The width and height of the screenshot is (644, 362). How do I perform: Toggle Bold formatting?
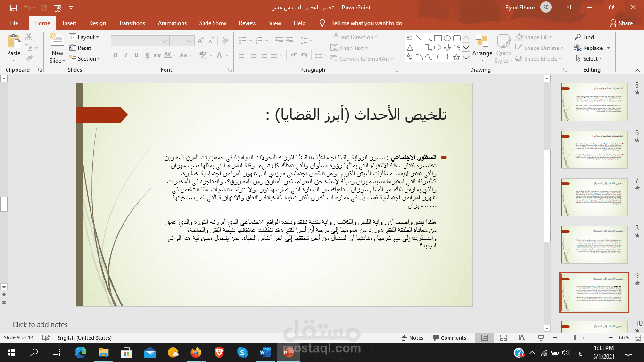[116, 55]
